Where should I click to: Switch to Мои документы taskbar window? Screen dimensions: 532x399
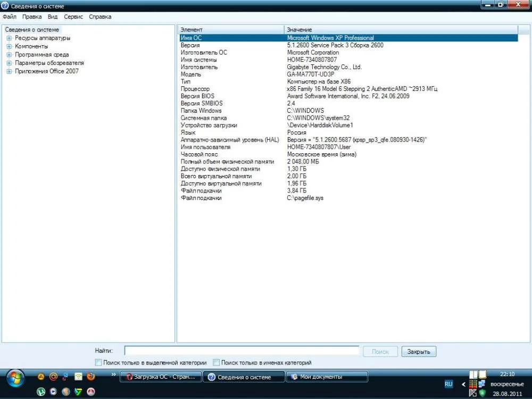tap(327, 377)
